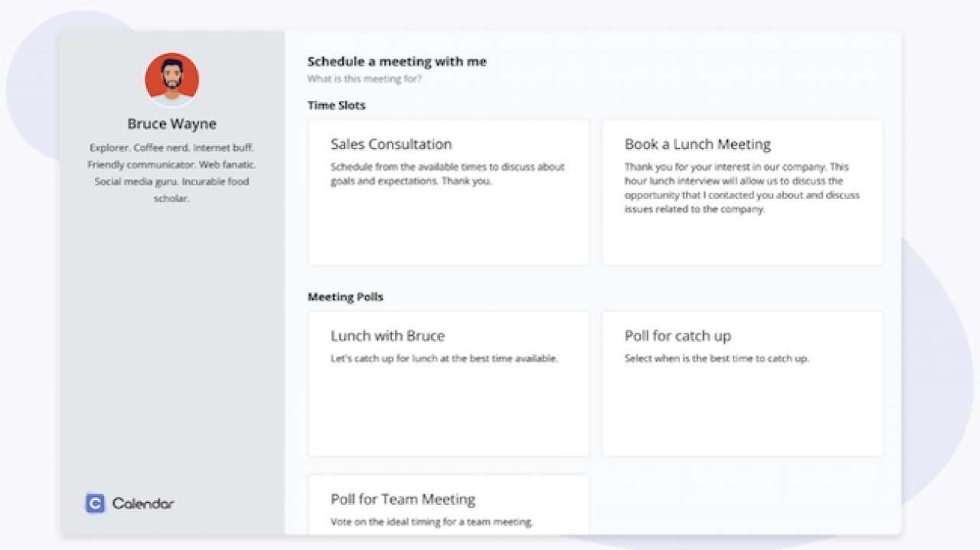
Task: Click the Calendar logo icon
Action: [93, 503]
